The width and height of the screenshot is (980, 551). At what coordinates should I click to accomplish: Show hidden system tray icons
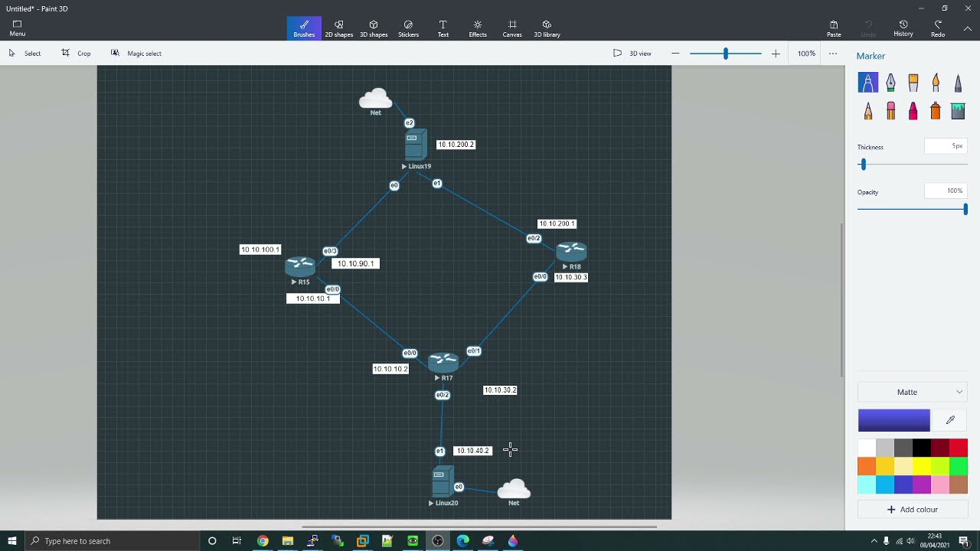[874, 541]
